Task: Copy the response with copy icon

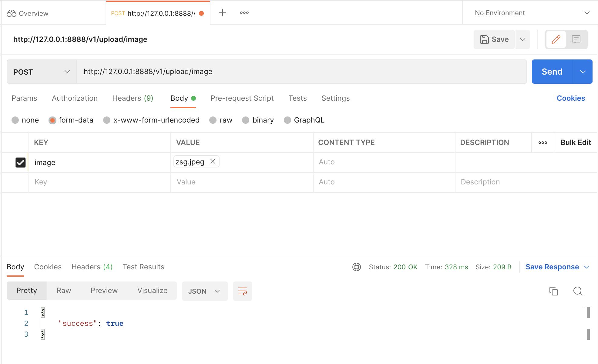Action: click(x=553, y=291)
